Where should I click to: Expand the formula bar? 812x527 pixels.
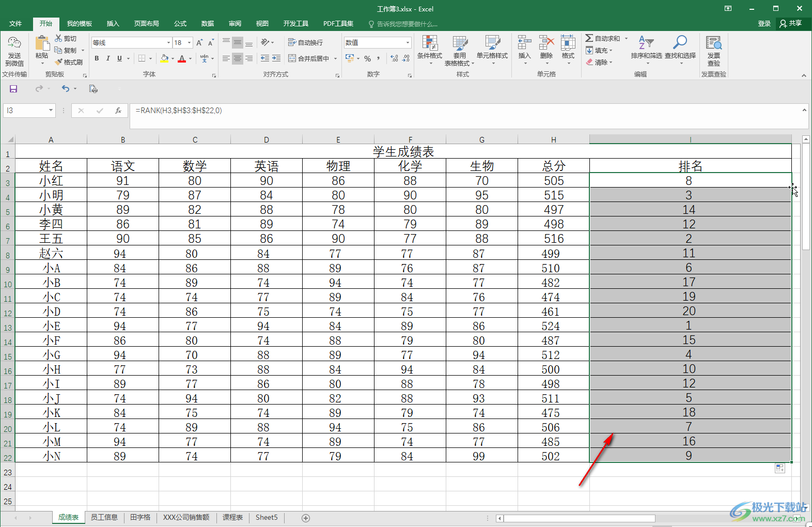coord(804,110)
